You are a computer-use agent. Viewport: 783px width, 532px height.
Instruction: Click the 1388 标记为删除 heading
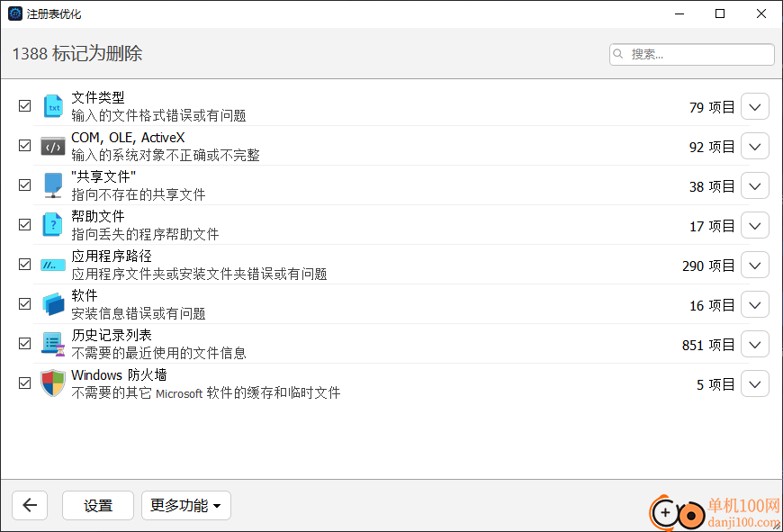(76, 53)
